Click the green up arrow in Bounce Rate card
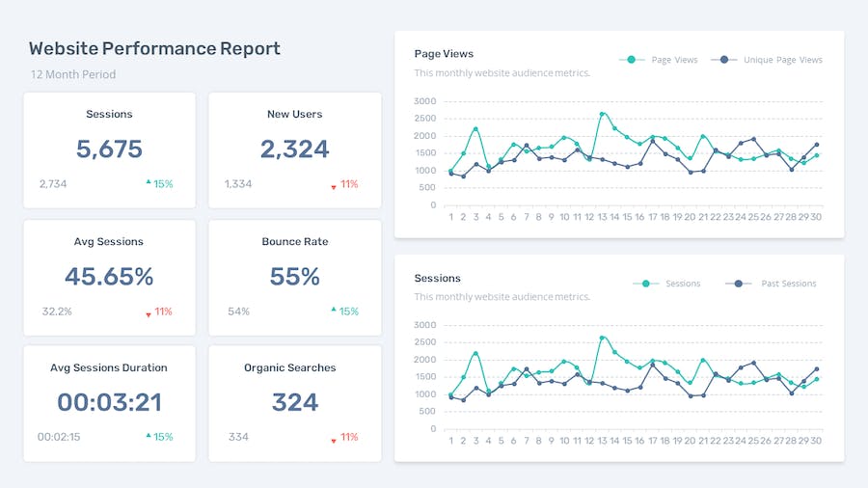Viewport: 868px width, 488px height. [x=334, y=310]
